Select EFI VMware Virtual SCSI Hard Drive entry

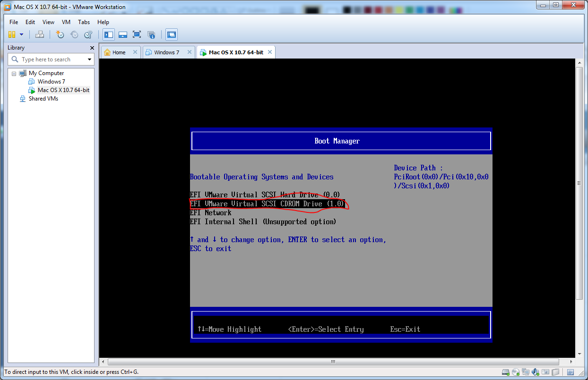(265, 194)
